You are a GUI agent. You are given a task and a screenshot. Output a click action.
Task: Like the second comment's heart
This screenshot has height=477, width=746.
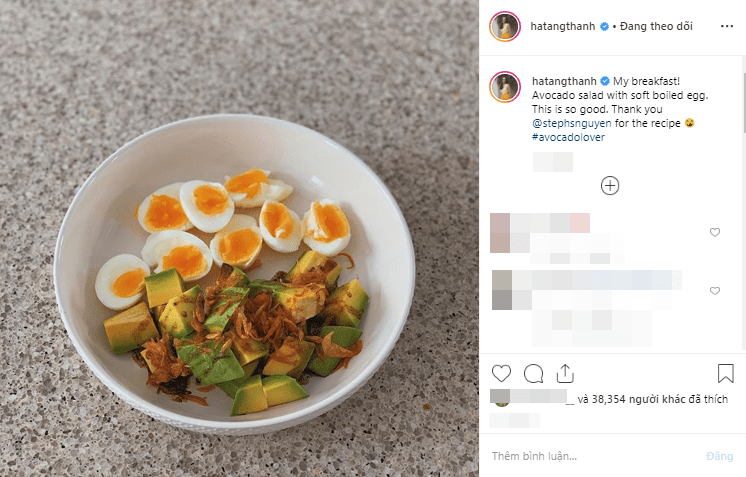(715, 291)
